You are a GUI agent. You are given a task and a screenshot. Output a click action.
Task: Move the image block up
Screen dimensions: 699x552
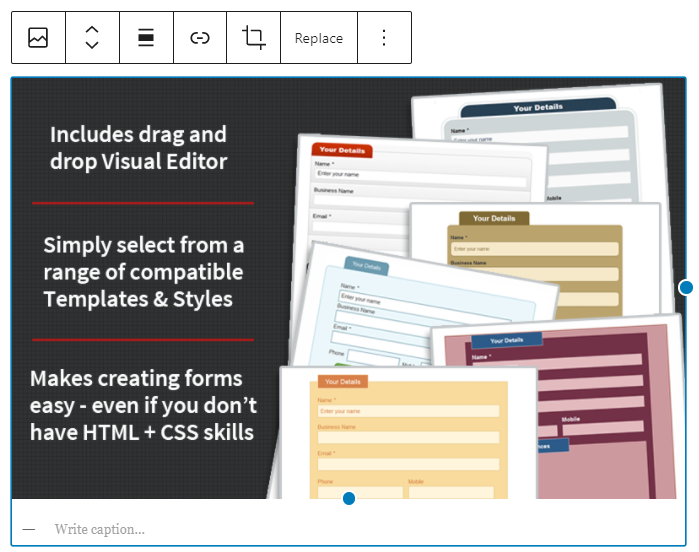[x=92, y=30]
